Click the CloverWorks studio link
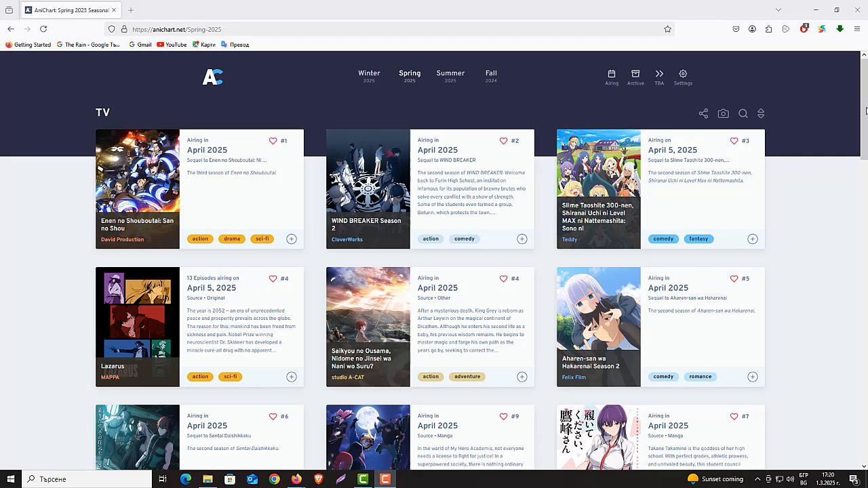Image resolution: width=868 pixels, height=488 pixels. [347, 239]
